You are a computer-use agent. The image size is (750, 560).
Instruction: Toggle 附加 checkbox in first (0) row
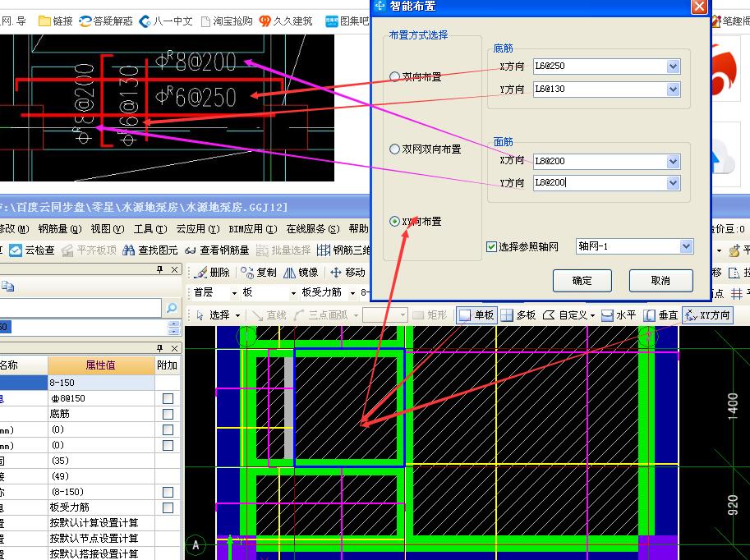[168, 430]
